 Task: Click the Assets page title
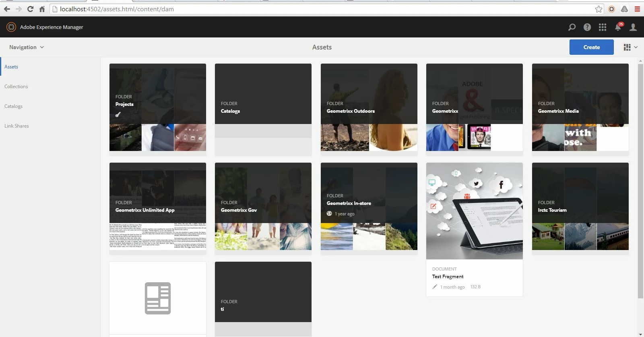(322, 47)
